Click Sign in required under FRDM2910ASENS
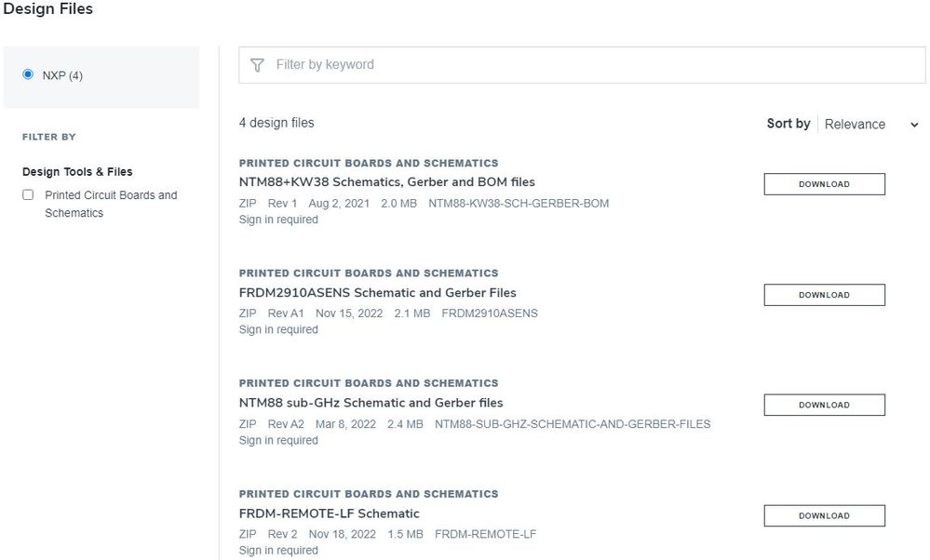Image resolution: width=930 pixels, height=560 pixels. 278,329
